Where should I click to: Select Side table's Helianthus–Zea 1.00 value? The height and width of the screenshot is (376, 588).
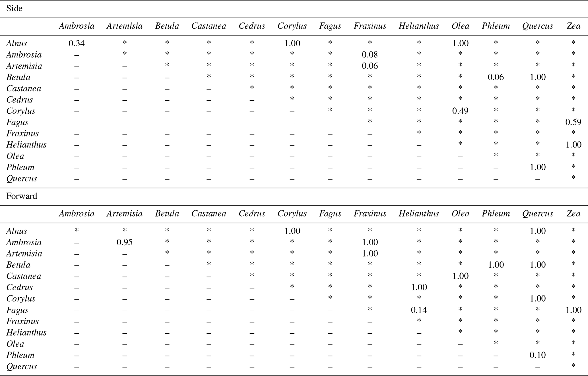click(573, 145)
